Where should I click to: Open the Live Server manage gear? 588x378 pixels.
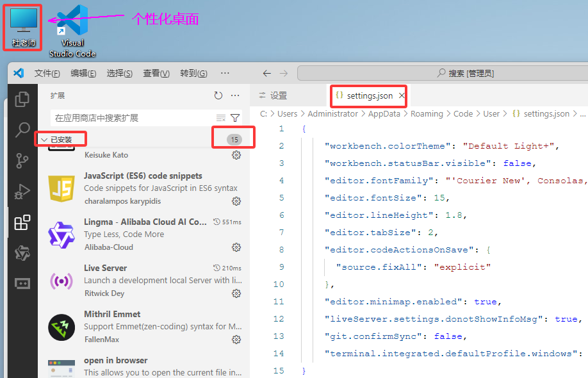pos(236,293)
